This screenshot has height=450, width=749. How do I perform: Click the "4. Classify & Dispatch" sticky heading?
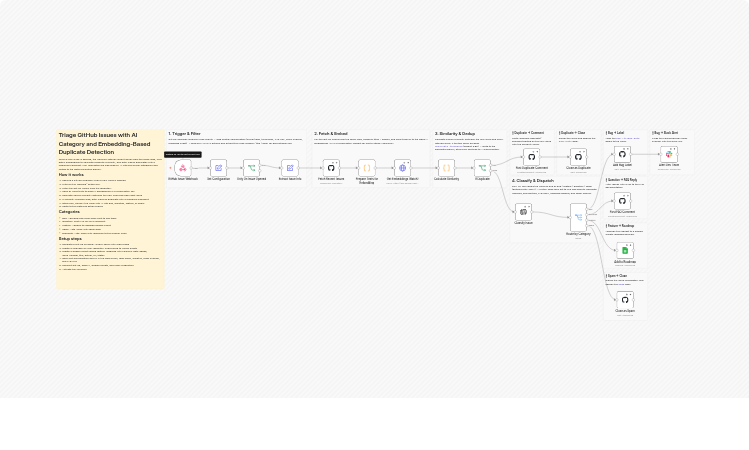533,181
